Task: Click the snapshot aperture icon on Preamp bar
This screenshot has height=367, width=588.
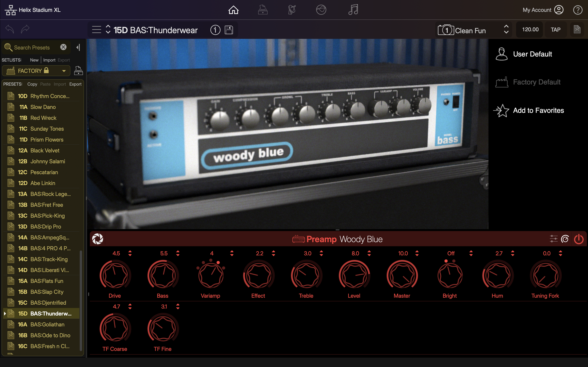Action: point(98,239)
